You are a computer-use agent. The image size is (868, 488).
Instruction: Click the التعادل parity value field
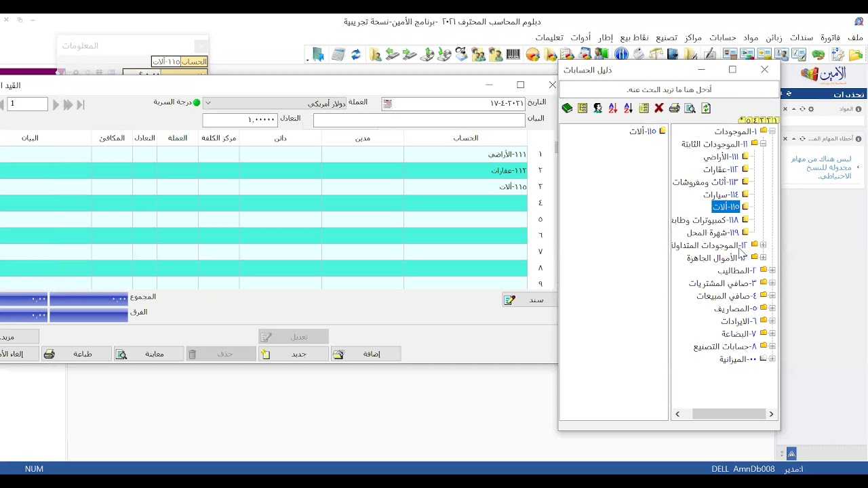(x=239, y=120)
